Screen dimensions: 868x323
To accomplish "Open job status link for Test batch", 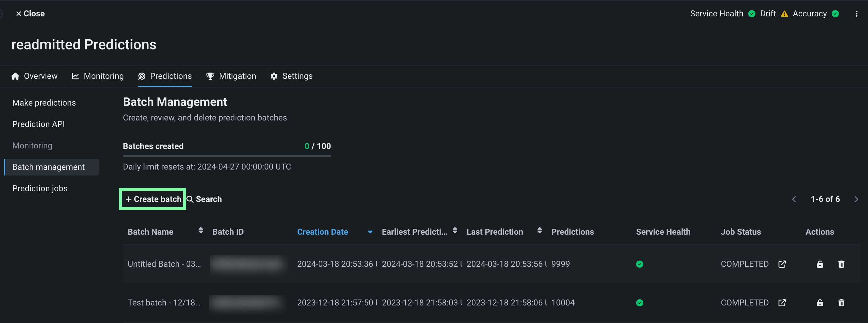I will (782, 303).
